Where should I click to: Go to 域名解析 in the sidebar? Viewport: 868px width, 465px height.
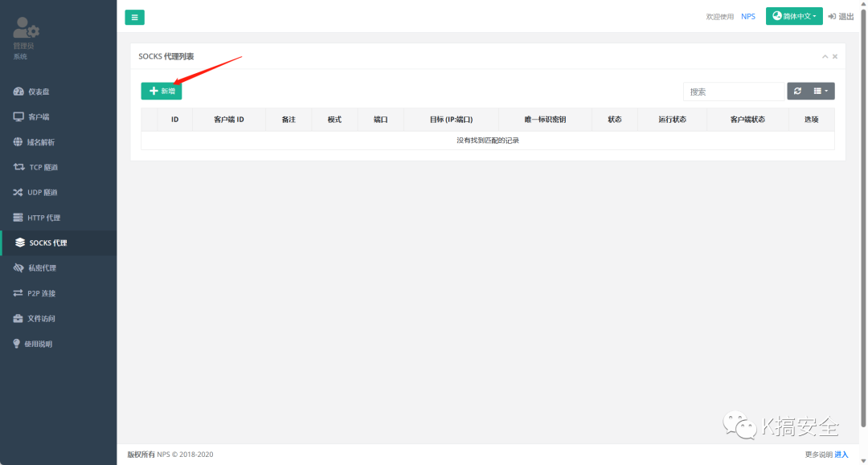coord(58,142)
